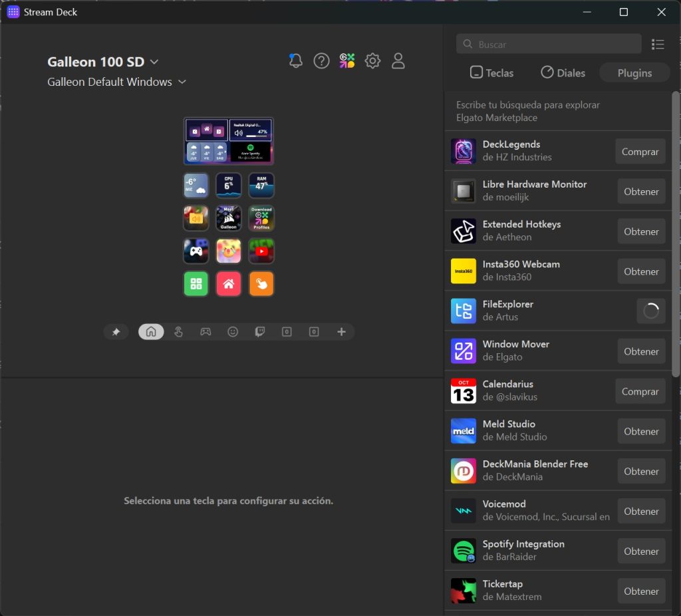The height and width of the screenshot is (616, 681).
Task: Click Comprar for DeckLegends plugin
Action: click(x=640, y=152)
